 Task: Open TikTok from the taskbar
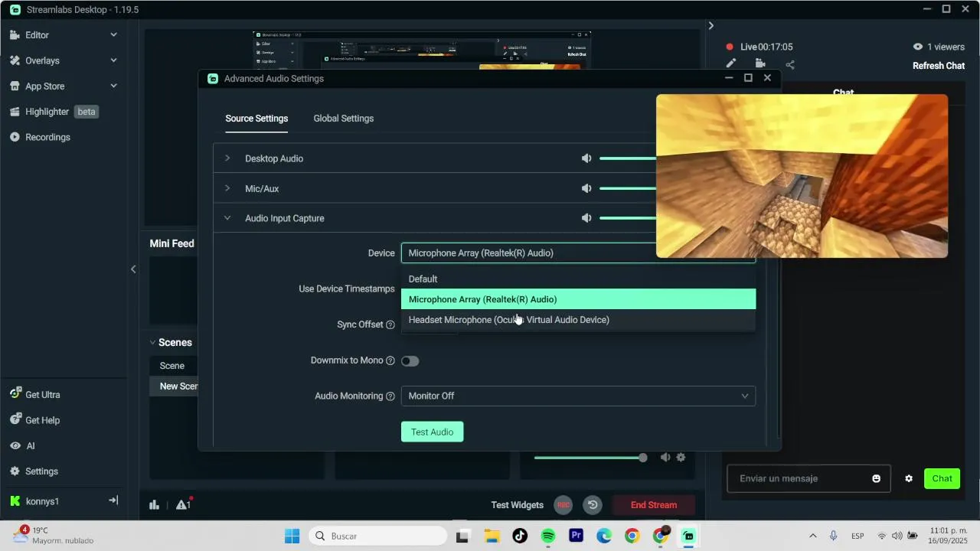[x=520, y=536]
